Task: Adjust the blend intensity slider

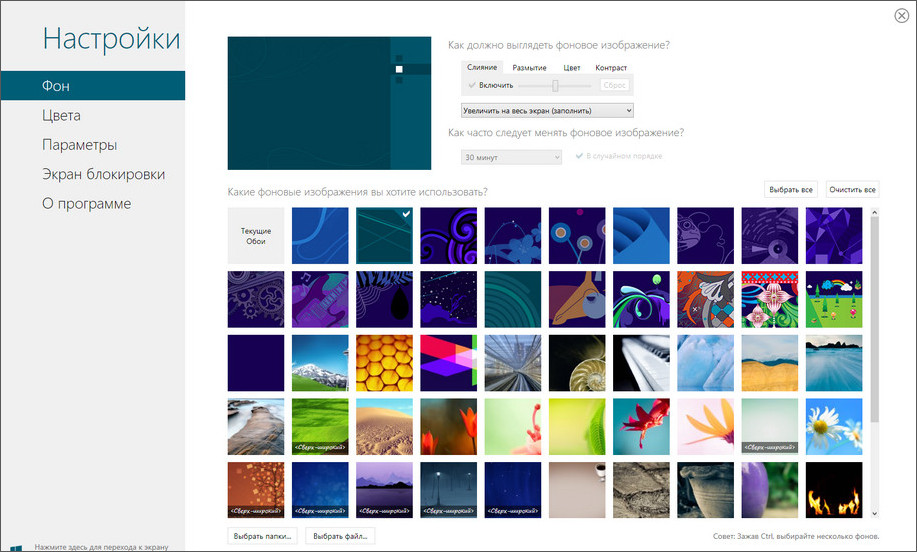Action: click(555, 86)
